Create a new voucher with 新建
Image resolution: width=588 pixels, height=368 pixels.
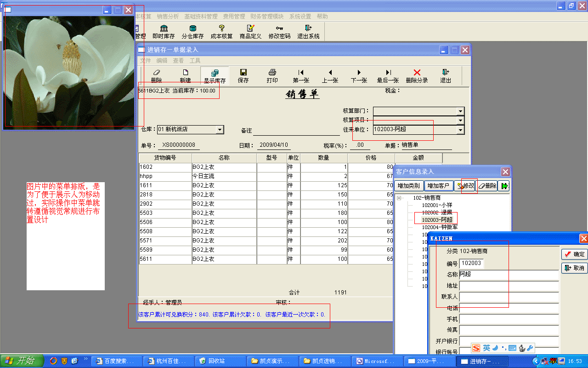(x=185, y=76)
